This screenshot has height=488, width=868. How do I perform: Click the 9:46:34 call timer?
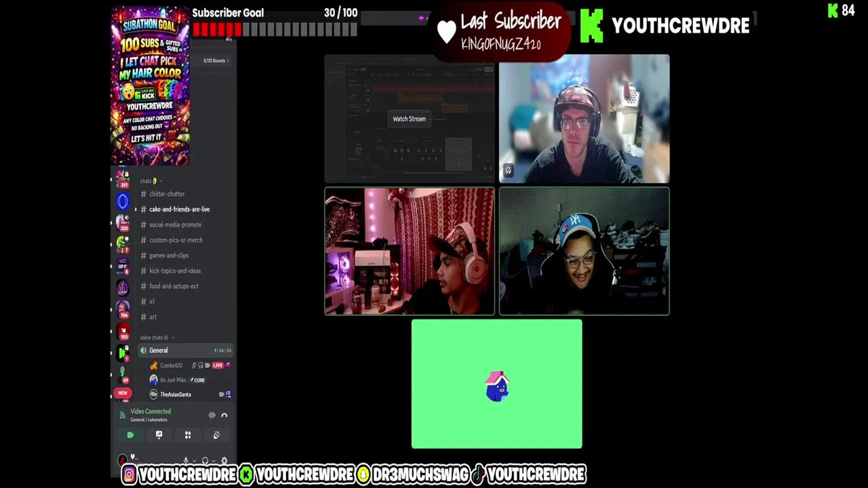tap(222, 350)
